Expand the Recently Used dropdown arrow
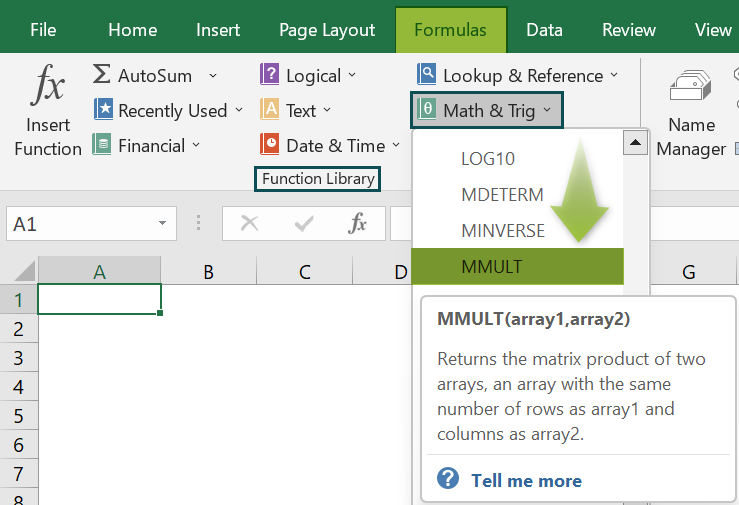Image resolution: width=739 pixels, height=505 pixels. pyautogui.click(x=239, y=110)
